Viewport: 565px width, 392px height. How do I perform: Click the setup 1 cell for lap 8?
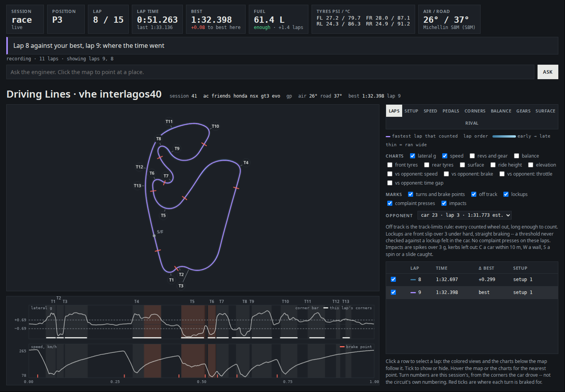click(523, 279)
